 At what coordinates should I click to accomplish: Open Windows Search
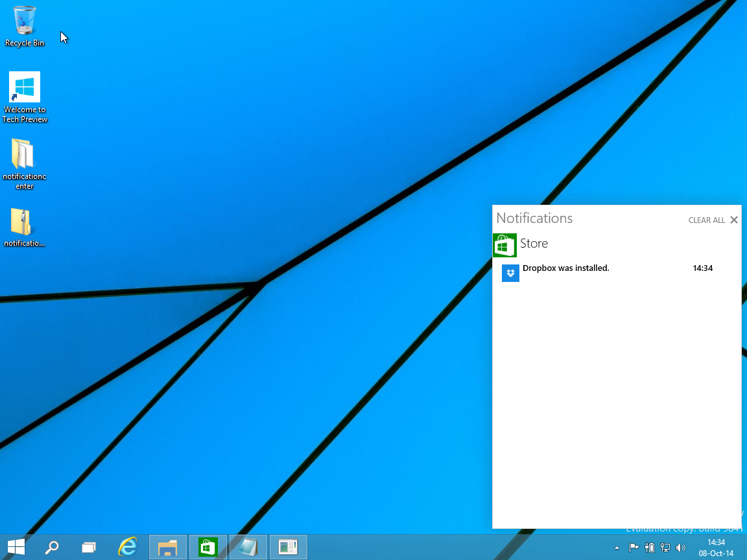[x=52, y=547]
